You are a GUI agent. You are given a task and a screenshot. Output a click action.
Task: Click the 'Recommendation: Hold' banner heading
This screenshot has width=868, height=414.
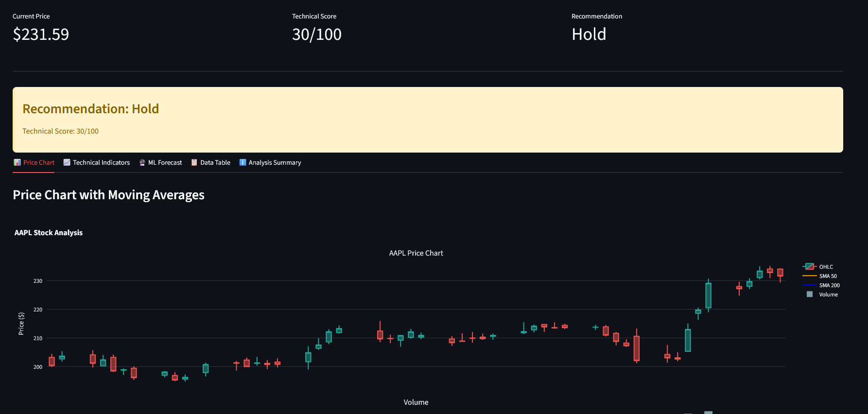click(91, 109)
